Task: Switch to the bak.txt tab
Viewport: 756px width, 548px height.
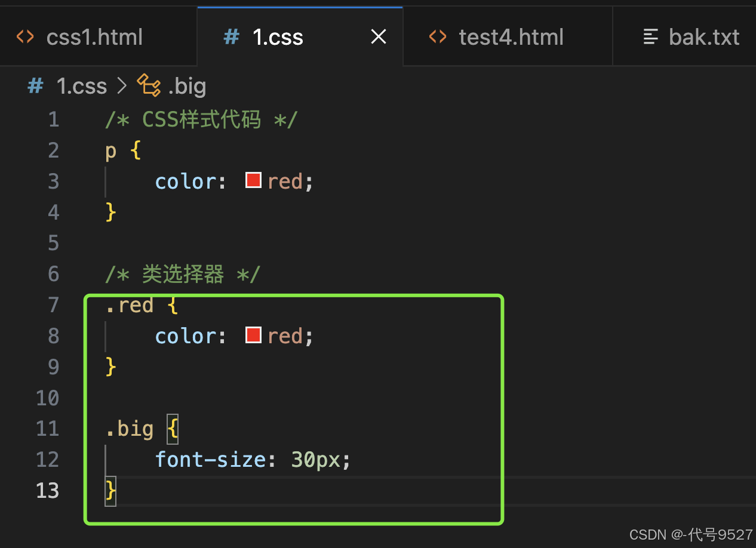Action: 703,37
